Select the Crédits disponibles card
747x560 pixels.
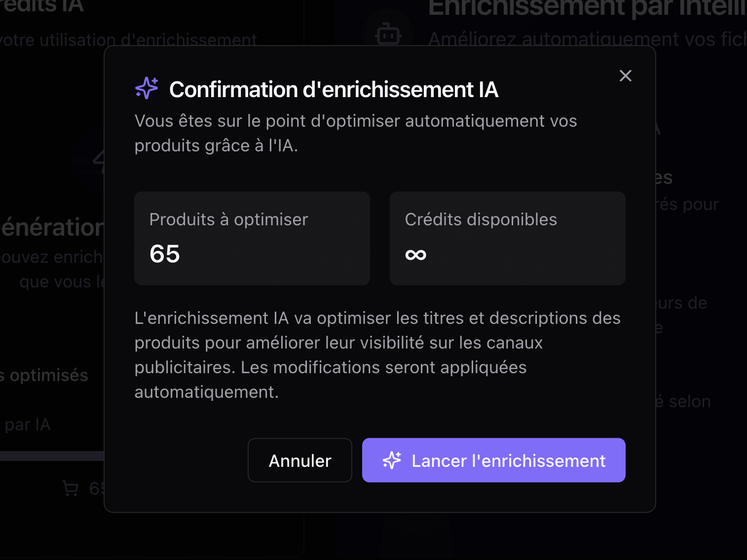coord(507,238)
